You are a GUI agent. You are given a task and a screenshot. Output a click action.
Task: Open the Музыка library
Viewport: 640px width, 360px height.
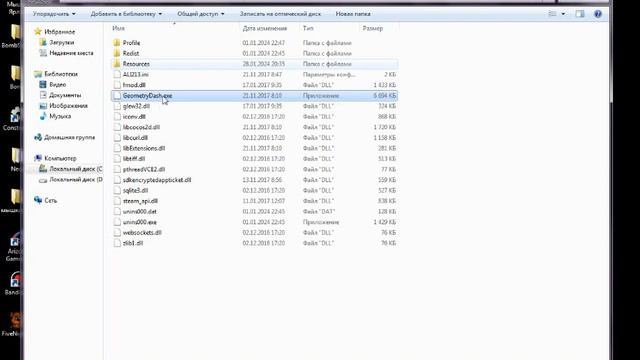[60, 116]
